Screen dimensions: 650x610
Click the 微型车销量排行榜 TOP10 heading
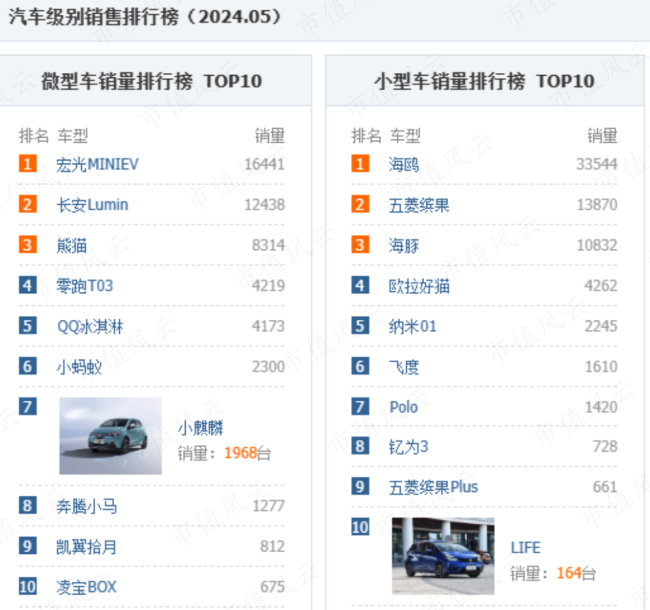(151, 81)
